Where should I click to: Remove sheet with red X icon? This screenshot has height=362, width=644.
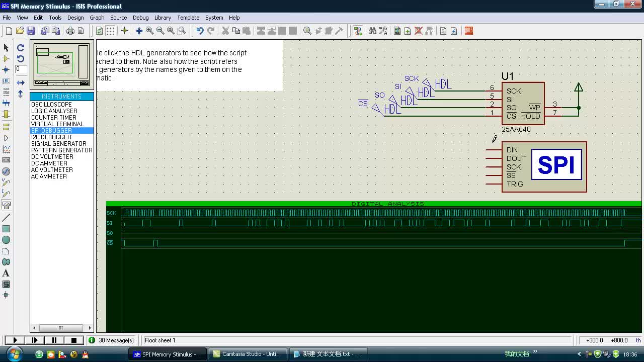418,31
